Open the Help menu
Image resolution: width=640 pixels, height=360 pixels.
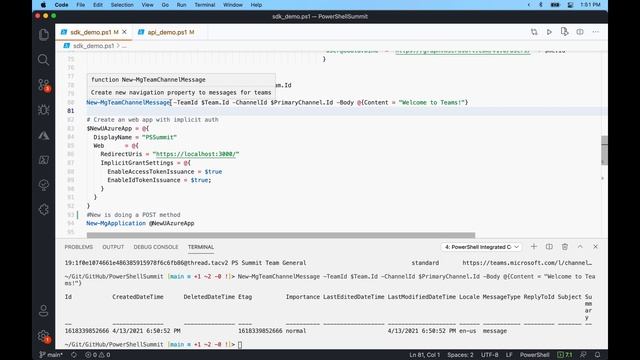pos(256,5)
